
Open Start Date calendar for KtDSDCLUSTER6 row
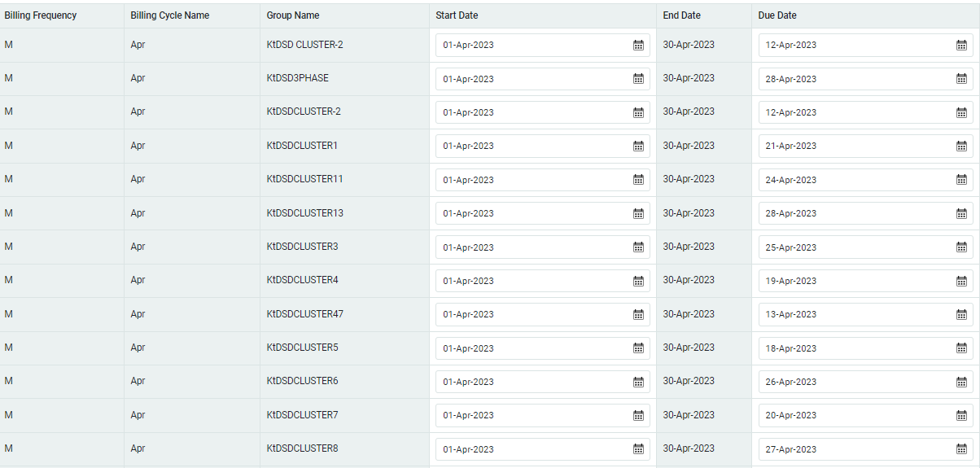(x=638, y=382)
